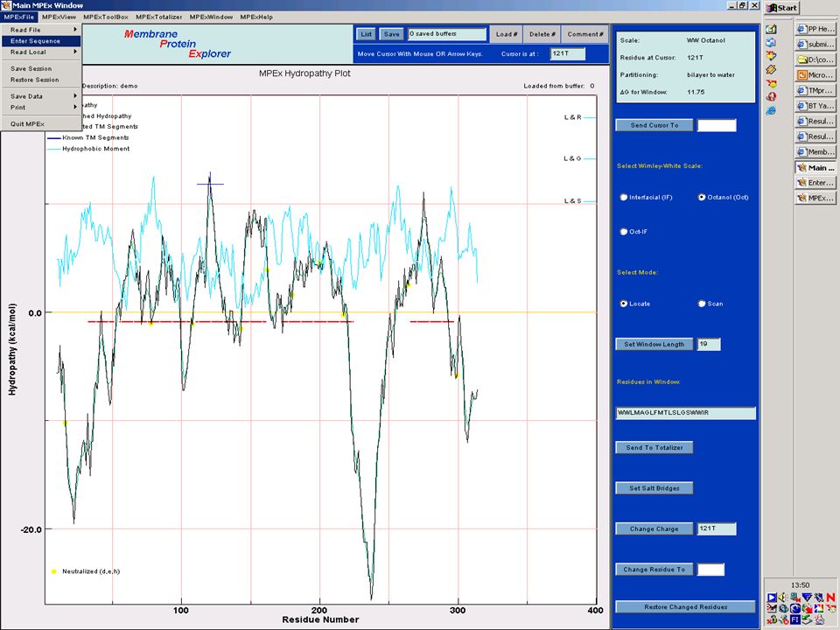Open the TMpr... browser taskbar item

pos(815,90)
